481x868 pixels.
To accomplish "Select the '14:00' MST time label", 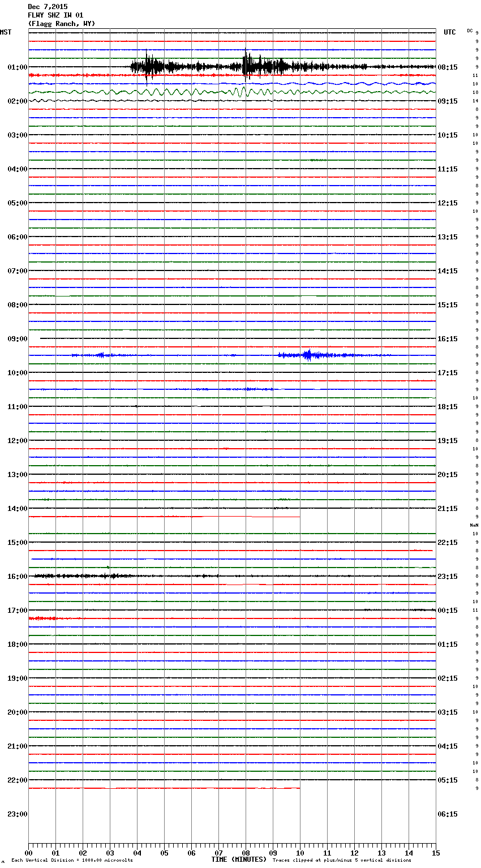I will point(17,509).
